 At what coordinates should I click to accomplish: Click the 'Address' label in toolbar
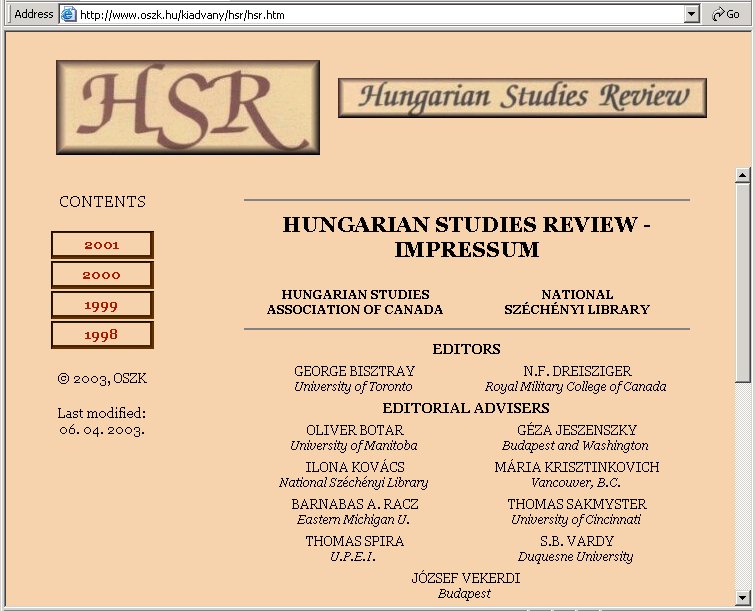[x=34, y=14]
